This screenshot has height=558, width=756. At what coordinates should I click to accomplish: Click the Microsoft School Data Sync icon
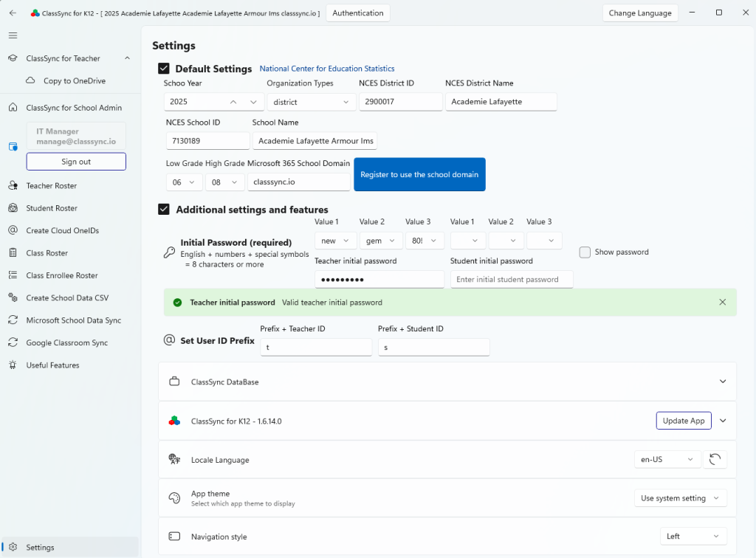coord(13,320)
